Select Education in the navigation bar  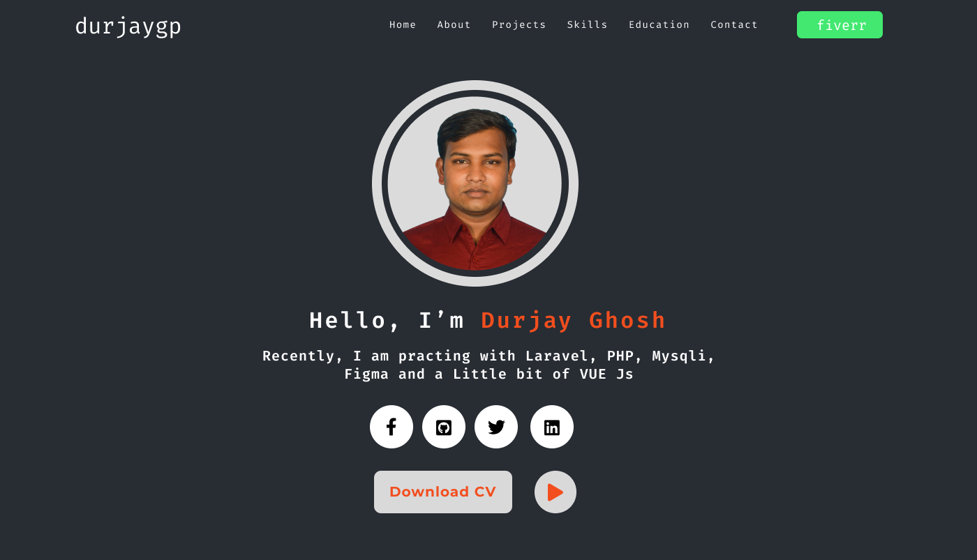659,25
